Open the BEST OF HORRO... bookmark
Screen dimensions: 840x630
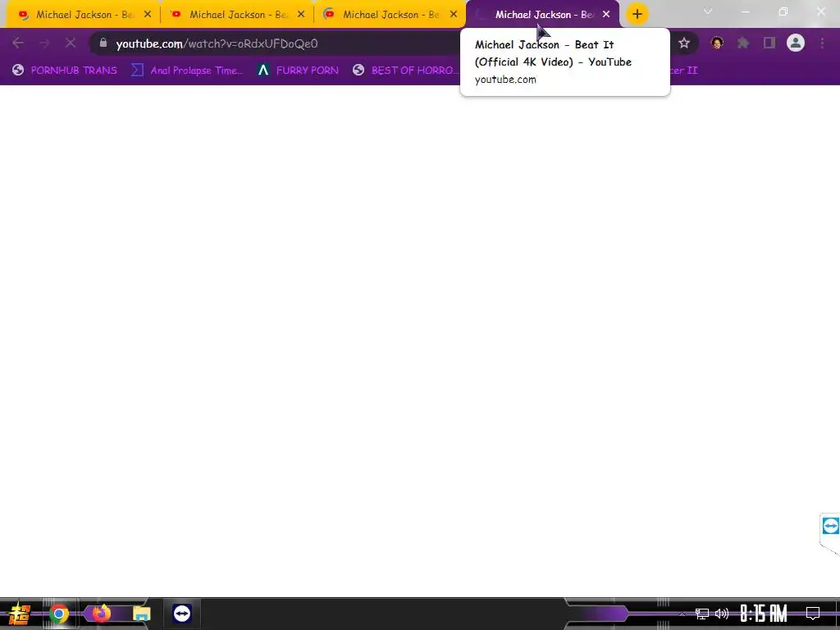(x=405, y=71)
